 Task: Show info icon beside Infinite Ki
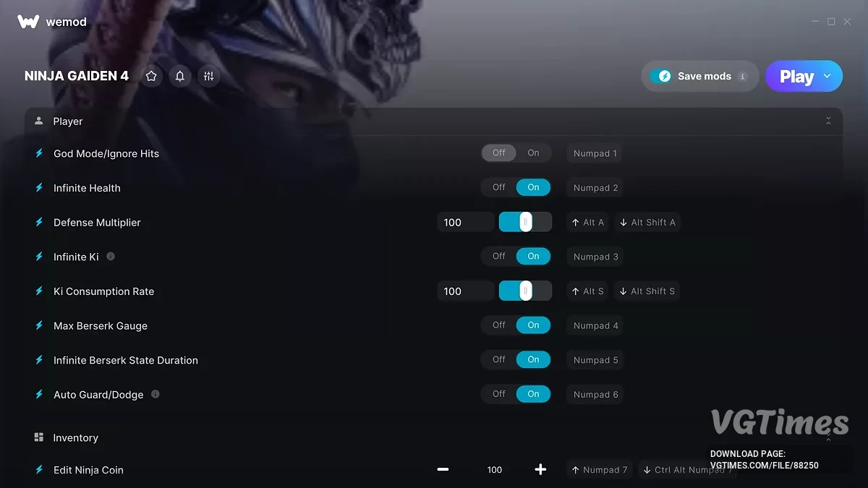click(111, 256)
